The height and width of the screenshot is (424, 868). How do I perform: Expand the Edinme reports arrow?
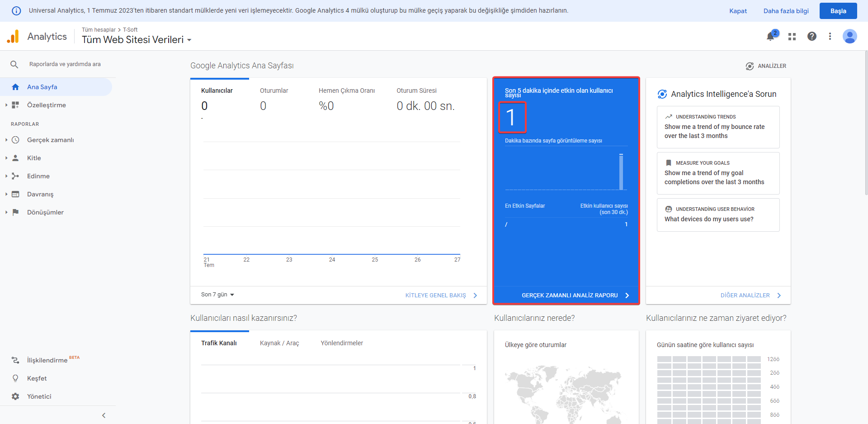6,176
